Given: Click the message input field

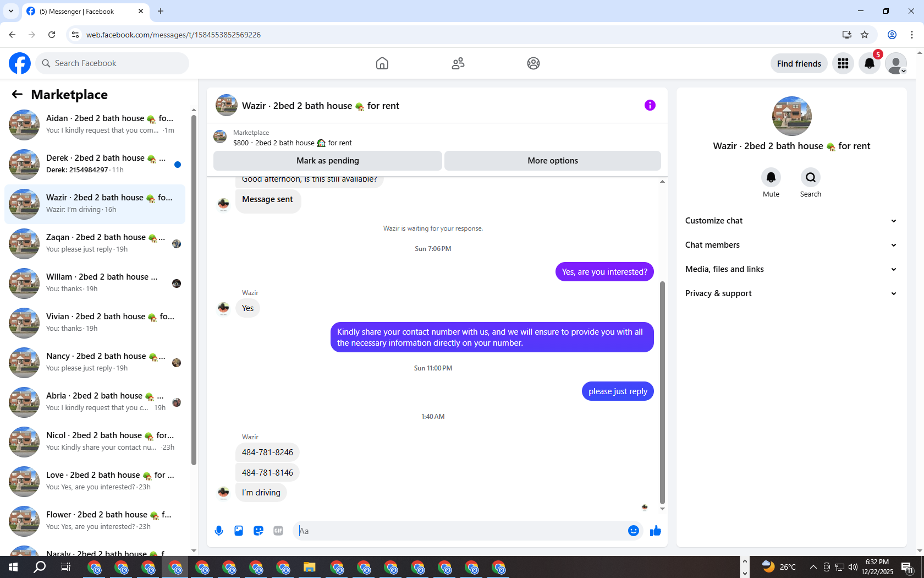Looking at the screenshot, I should [460, 531].
